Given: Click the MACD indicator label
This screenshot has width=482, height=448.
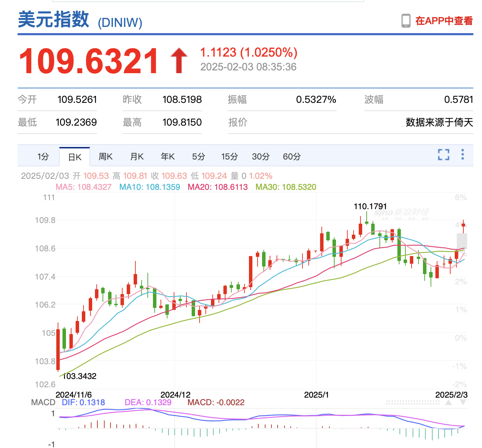Looking at the screenshot, I should [42, 402].
